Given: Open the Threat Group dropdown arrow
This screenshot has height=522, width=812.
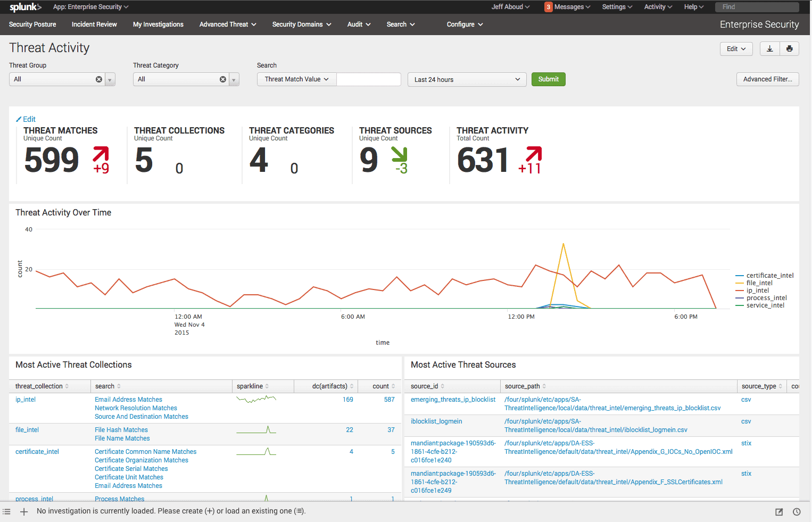Looking at the screenshot, I should pos(110,79).
